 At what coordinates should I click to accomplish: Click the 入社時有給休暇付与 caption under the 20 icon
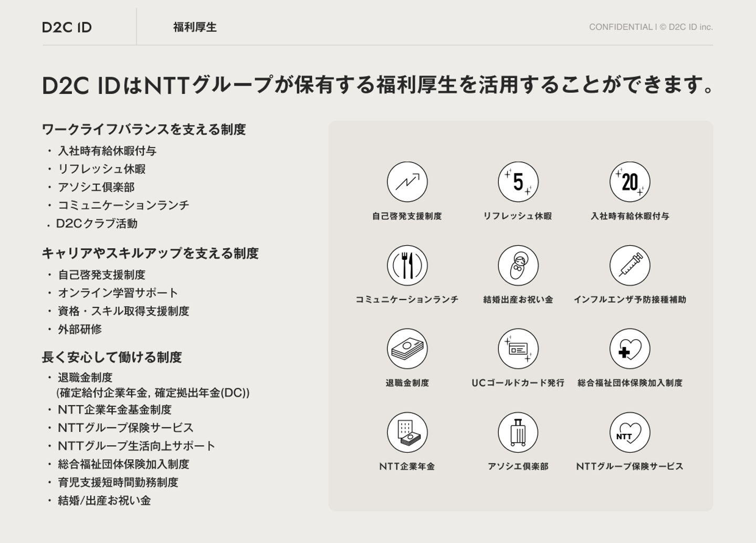[x=630, y=216]
